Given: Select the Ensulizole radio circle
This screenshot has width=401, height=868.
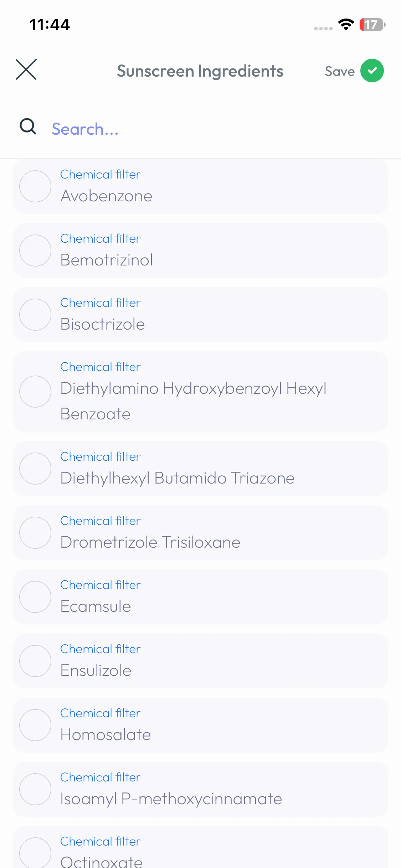Looking at the screenshot, I should pos(35,661).
